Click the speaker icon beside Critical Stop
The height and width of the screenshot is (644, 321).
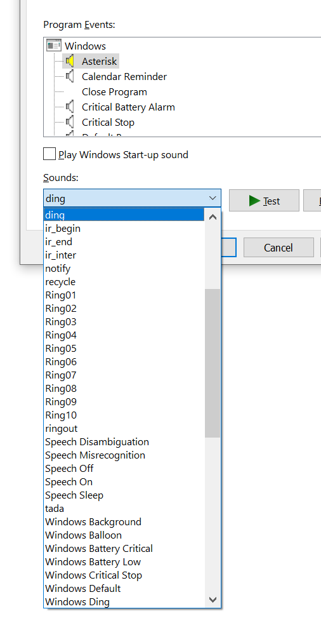click(70, 123)
